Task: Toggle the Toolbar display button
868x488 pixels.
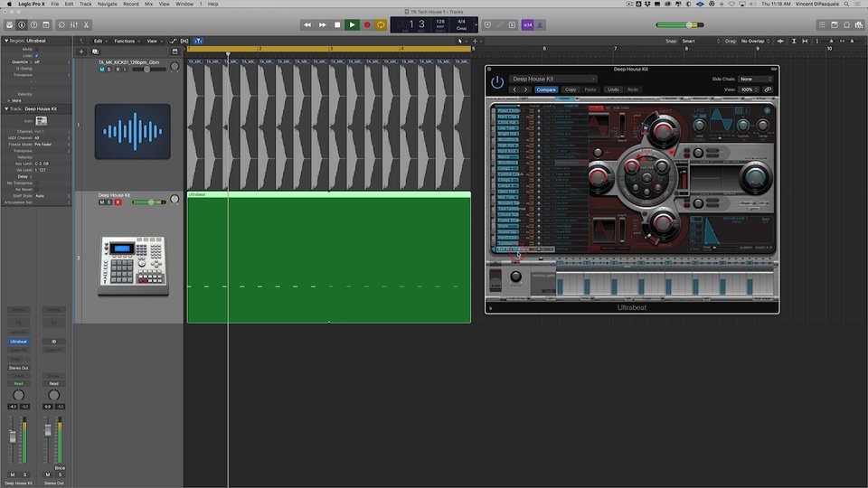Action: tap(46, 25)
